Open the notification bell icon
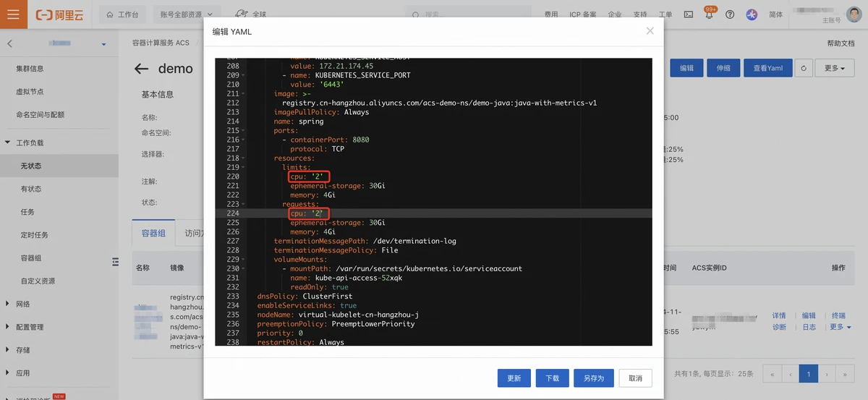 click(x=709, y=14)
